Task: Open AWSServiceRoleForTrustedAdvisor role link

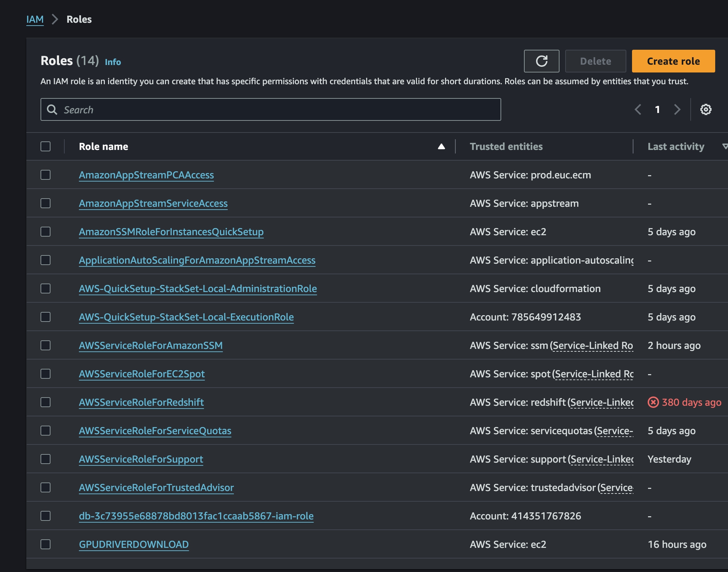Action: [x=156, y=487]
